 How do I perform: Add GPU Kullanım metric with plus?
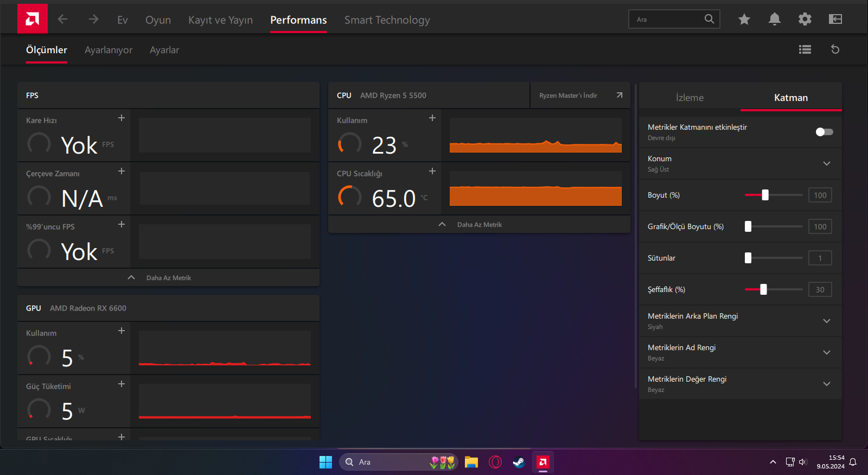[122, 331]
